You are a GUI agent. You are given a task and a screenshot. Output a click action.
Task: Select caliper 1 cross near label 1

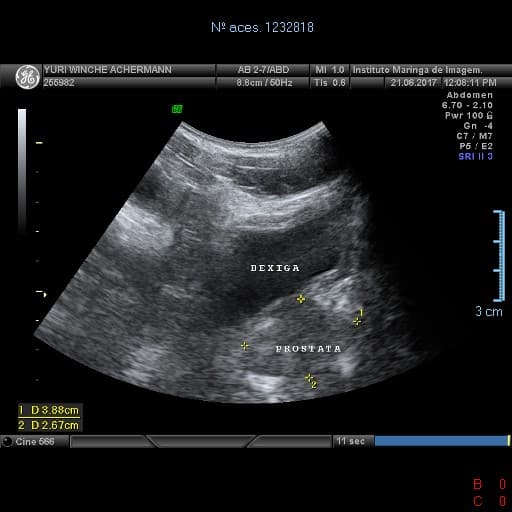357,322
